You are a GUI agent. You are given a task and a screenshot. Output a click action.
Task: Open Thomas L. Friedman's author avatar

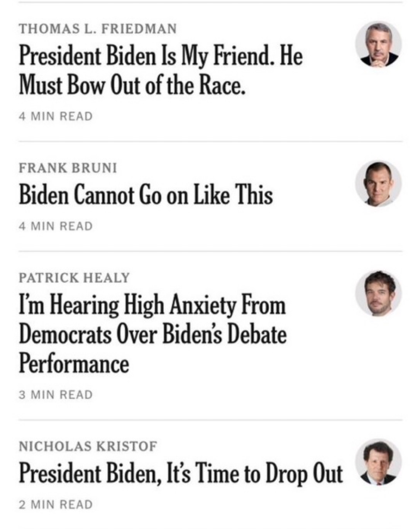click(x=378, y=44)
